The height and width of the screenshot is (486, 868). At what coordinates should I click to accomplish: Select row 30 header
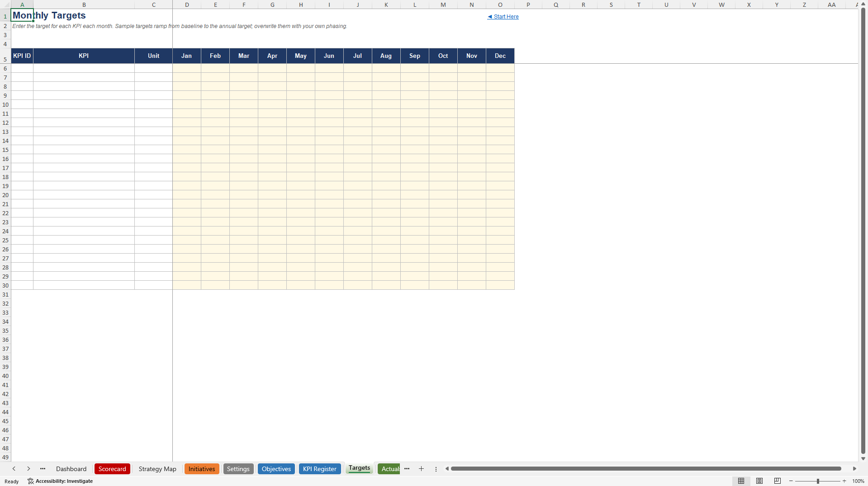(x=5, y=285)
